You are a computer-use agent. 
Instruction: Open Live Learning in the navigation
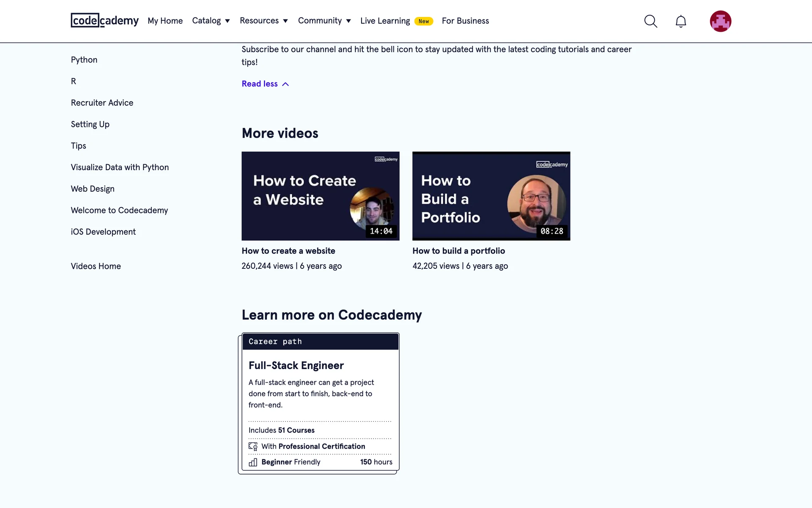tap(385, 21)
